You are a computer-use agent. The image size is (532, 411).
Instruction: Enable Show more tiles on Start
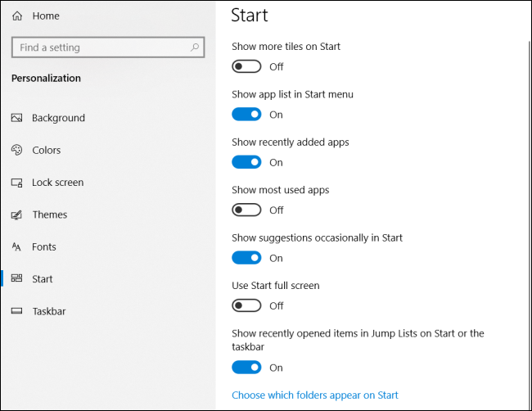click(246, 66)
